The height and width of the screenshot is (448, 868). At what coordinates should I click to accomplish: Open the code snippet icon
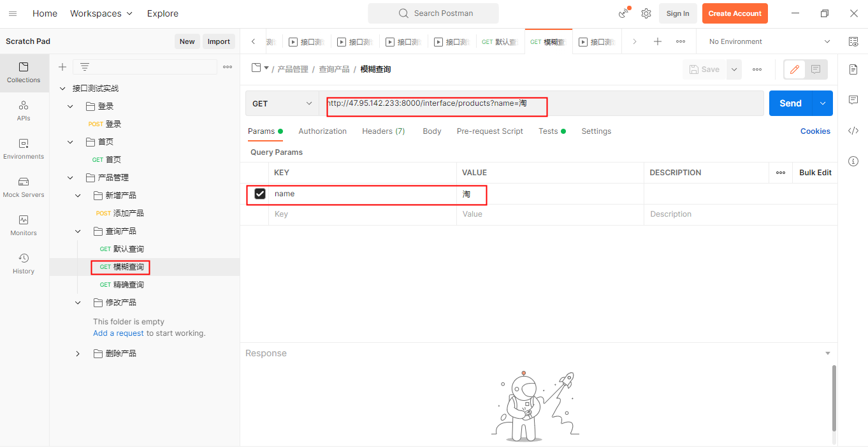853,131
